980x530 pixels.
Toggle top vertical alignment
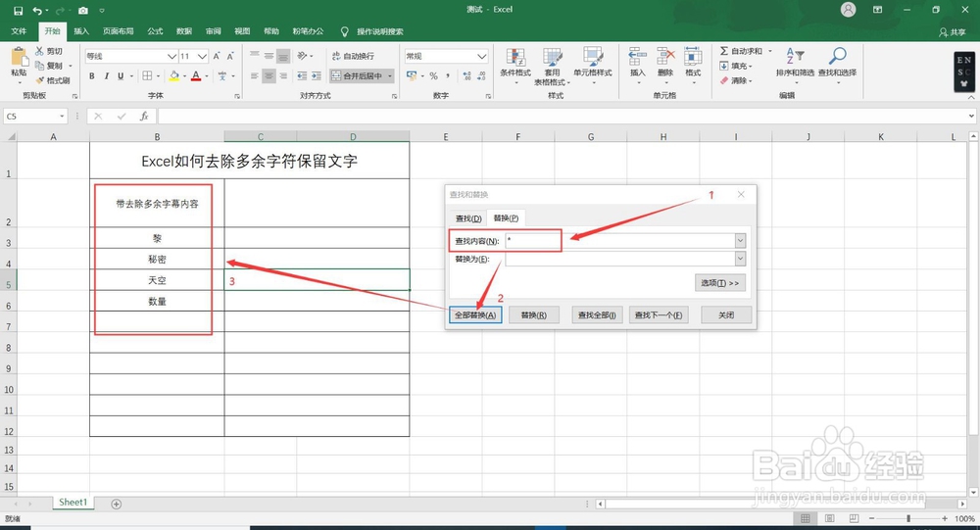pos(255,56)
